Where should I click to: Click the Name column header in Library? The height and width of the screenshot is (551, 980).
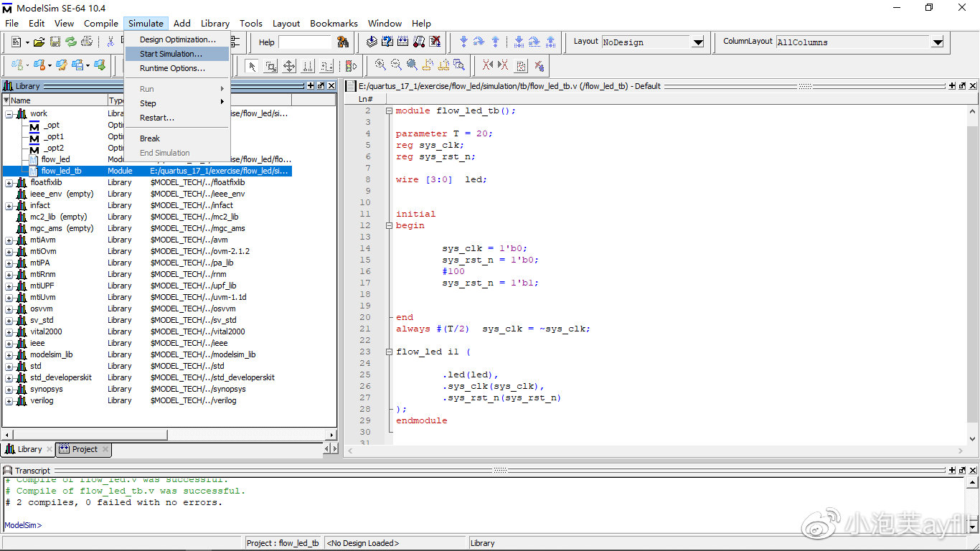coord(55,100)
